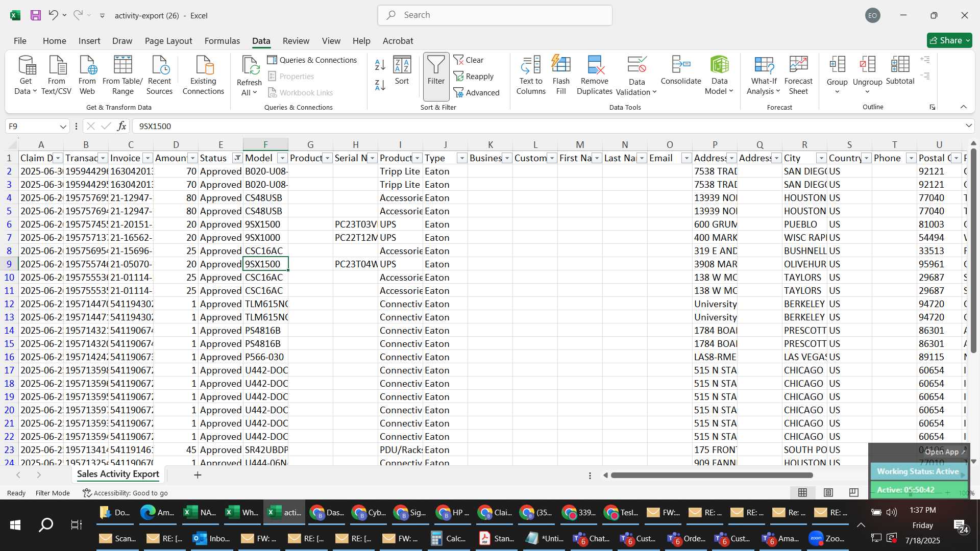Open the Type column filter dropdown
This screenshot has width=980, height=551.
click(x=462, y=158)
